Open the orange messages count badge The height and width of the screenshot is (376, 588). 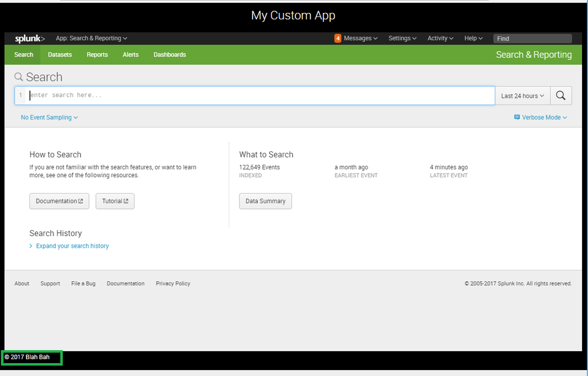[338, 38]
